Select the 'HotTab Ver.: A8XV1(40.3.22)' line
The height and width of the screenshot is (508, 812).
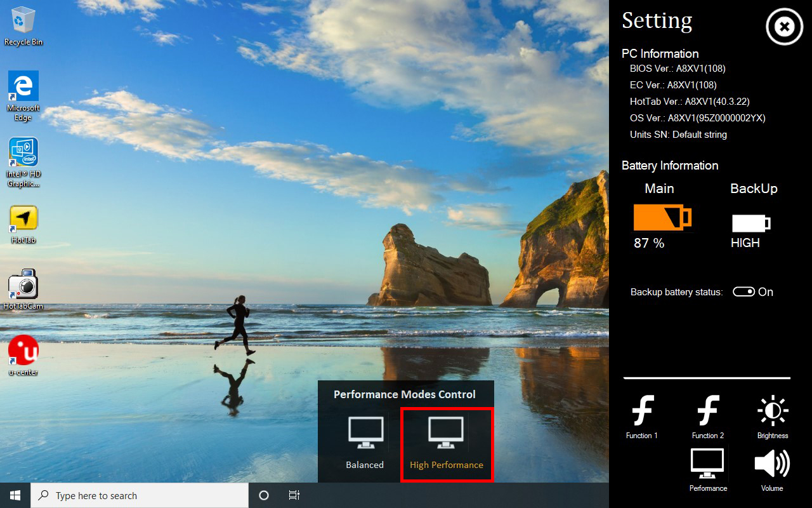point(690,102)
